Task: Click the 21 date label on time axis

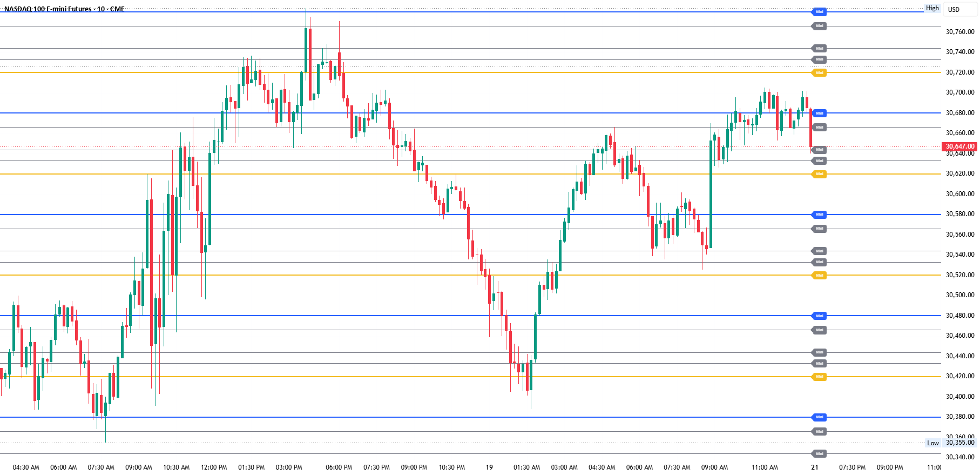Action: (x=814, y=467)
